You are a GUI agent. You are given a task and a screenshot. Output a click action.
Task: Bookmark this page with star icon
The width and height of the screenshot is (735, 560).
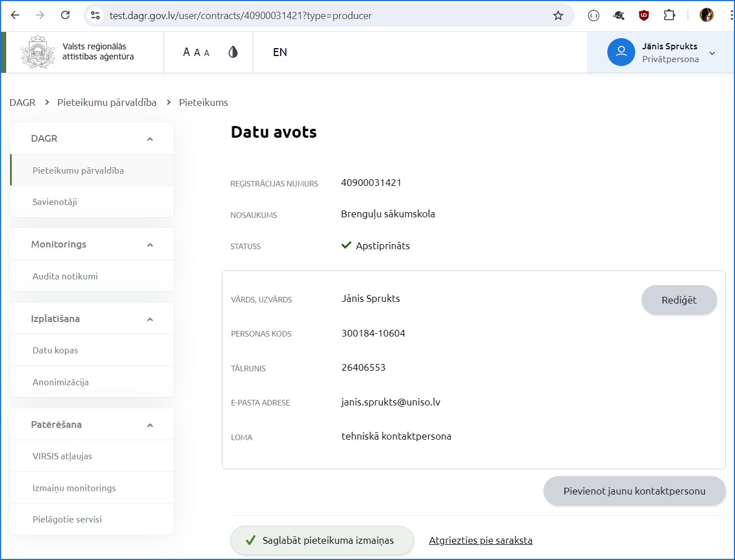tap(558, 16)
